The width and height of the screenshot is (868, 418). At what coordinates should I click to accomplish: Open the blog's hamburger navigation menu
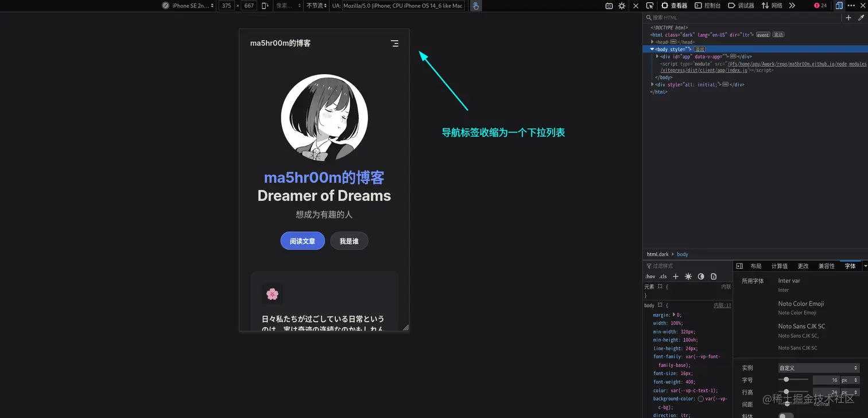394,43
